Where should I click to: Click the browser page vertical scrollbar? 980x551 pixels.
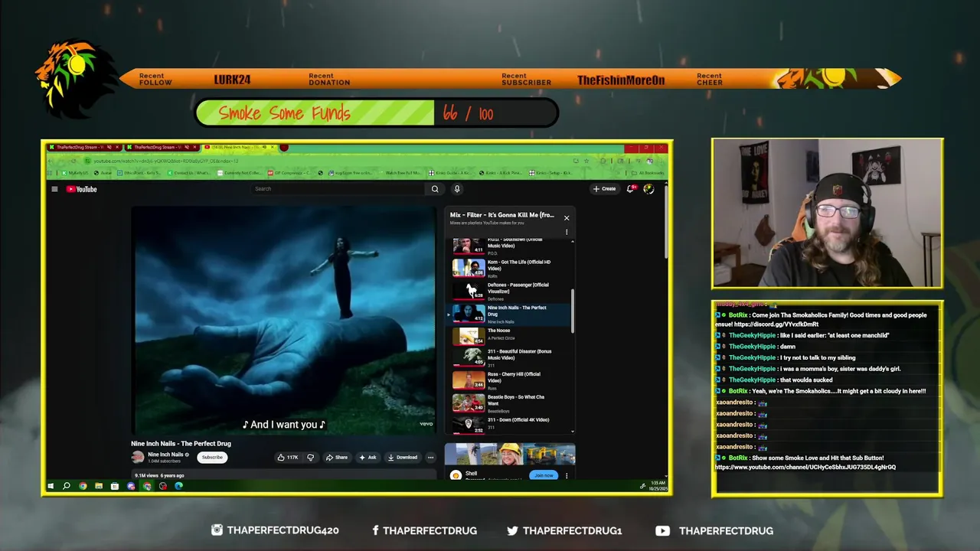[x=665, y=222]
